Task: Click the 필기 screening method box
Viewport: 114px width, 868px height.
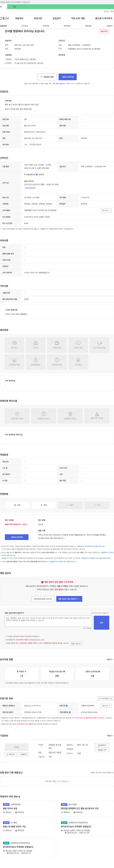Action: tap(70, 505)
